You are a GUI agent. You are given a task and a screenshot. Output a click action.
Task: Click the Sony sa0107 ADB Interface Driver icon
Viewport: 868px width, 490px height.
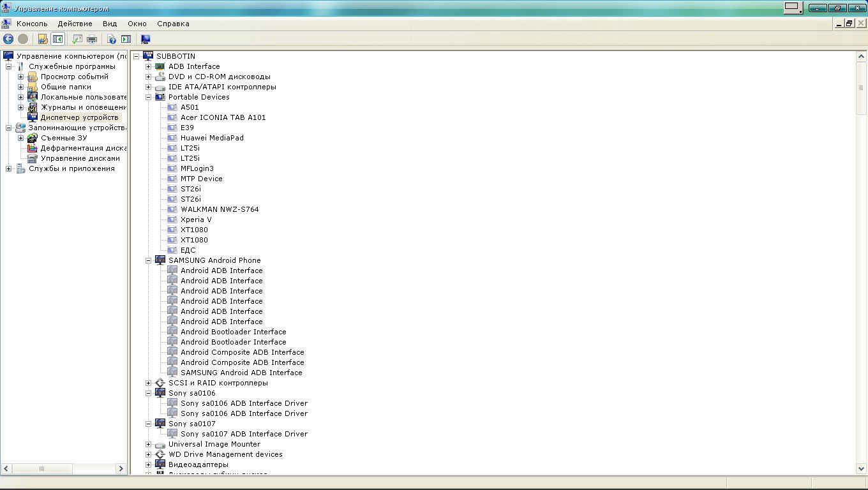172,434
